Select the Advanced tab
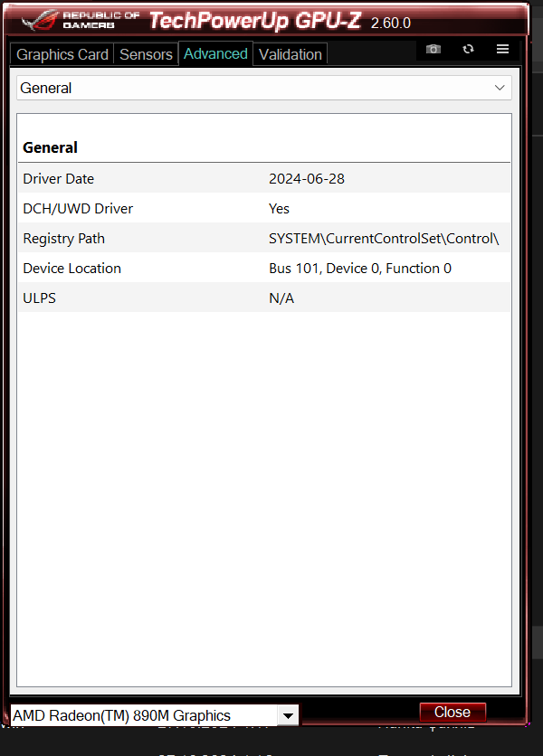 coord(215,53)
